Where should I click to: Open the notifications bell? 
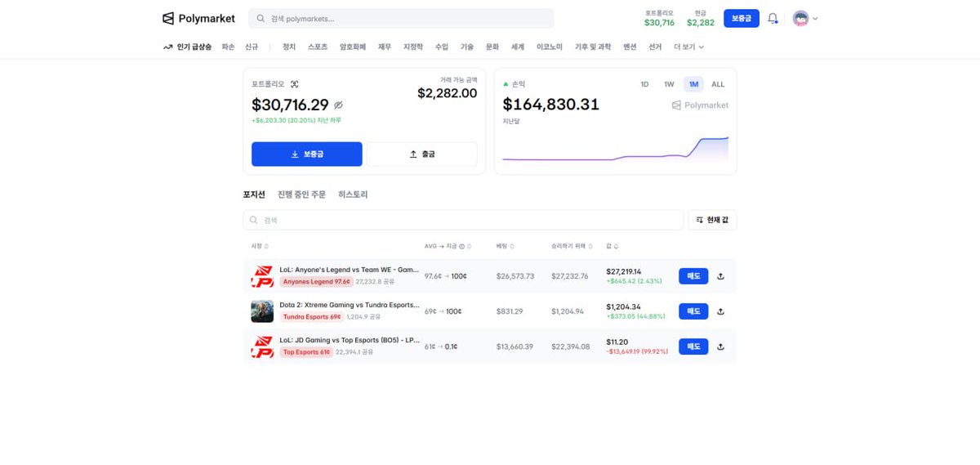click(773, 18)
